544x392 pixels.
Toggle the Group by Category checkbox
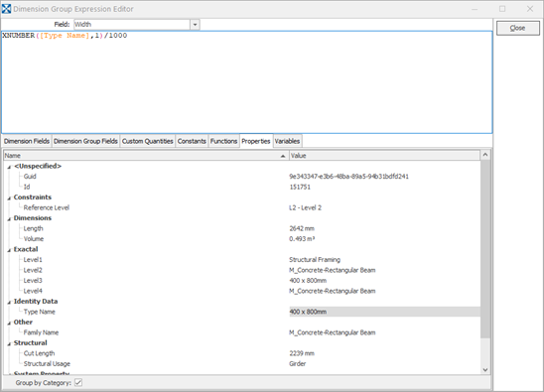78,383
